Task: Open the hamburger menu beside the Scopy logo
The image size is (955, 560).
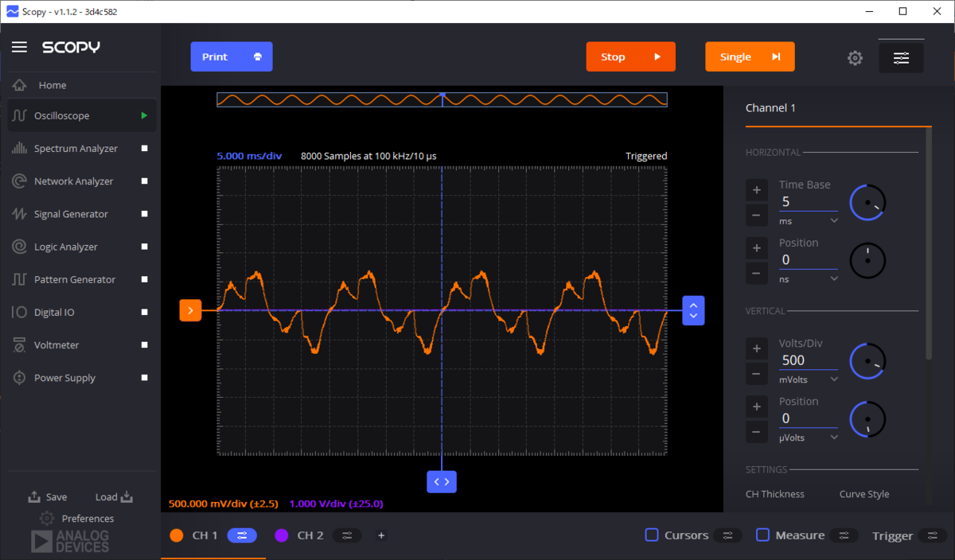Action: [x=19, y=47]
